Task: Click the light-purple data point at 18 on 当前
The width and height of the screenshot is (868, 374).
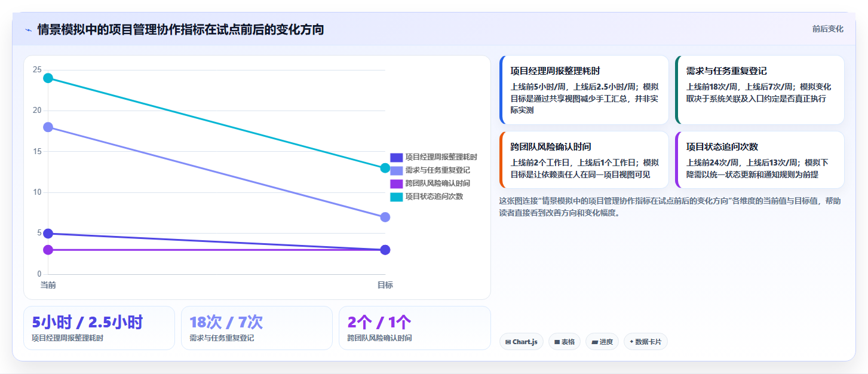Action: tap(48, 127)
